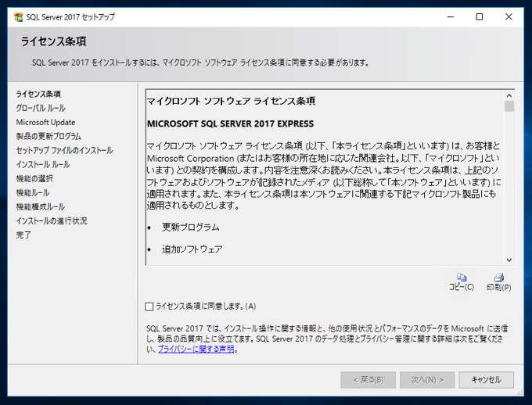Select the 機能ルール step
This screenshot has width=532, height=405.
[33, 192]
